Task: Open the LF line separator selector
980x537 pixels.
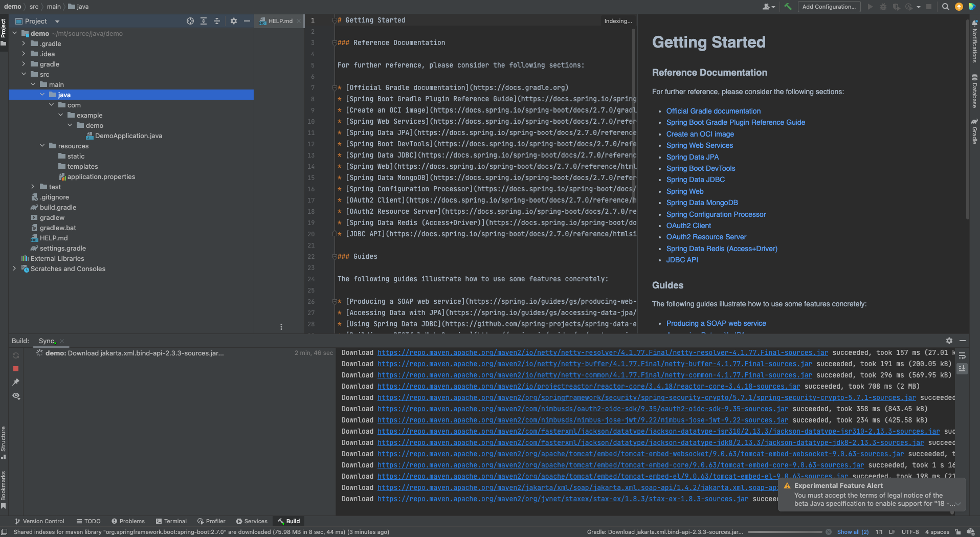Action: pyautogui.click(x=892, y=532)
